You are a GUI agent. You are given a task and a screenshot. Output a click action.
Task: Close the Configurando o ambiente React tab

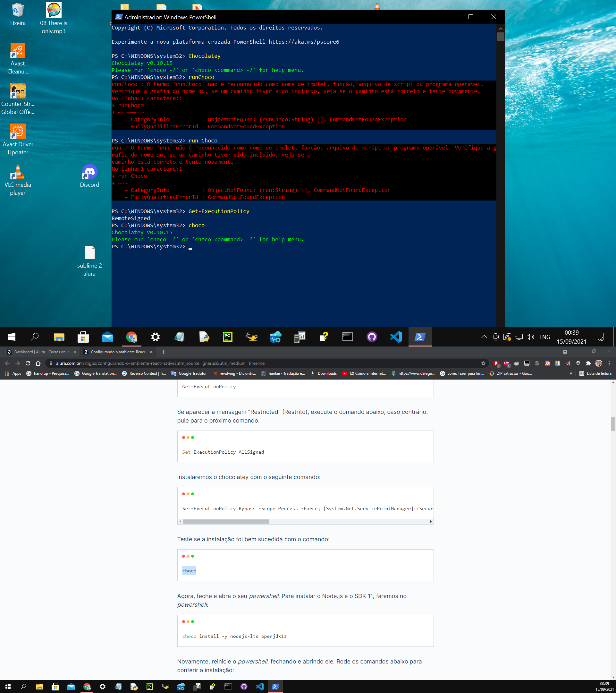[x=151, y=352]
